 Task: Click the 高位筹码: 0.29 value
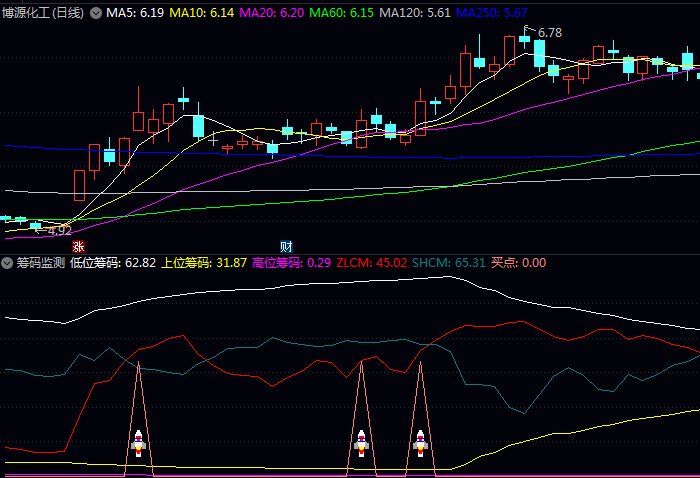[x=292, y=263]
